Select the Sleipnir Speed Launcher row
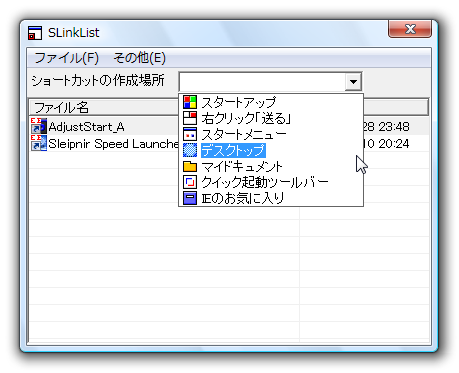This screenshot has height=373, width=459. [x=229, y=143]
